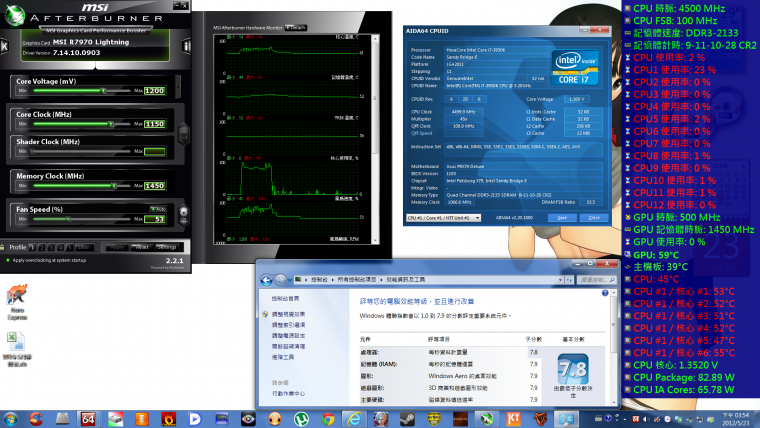This screenshot has width=760, height=428.
Task: Click the Memory Clock value field
Action: [x=154, y=185]
